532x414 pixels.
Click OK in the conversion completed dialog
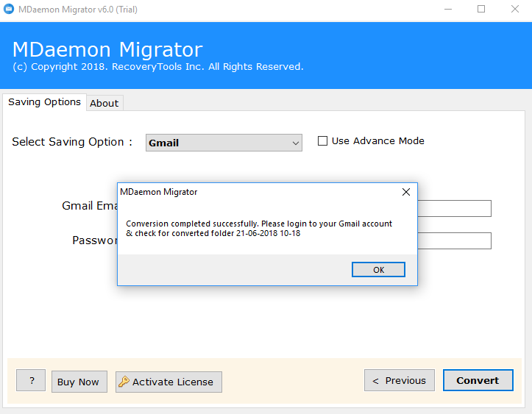pos(378,270)
